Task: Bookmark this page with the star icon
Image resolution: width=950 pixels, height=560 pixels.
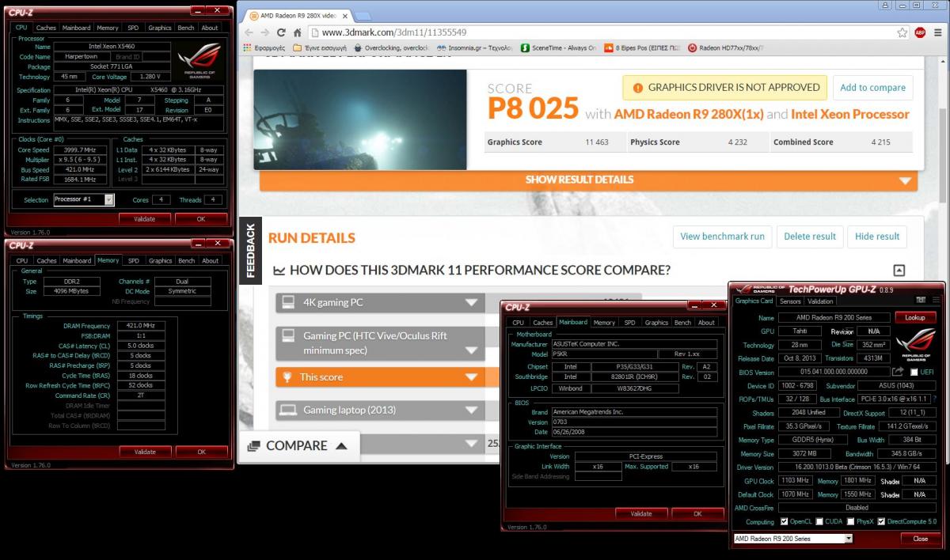Action: [902, 32]
